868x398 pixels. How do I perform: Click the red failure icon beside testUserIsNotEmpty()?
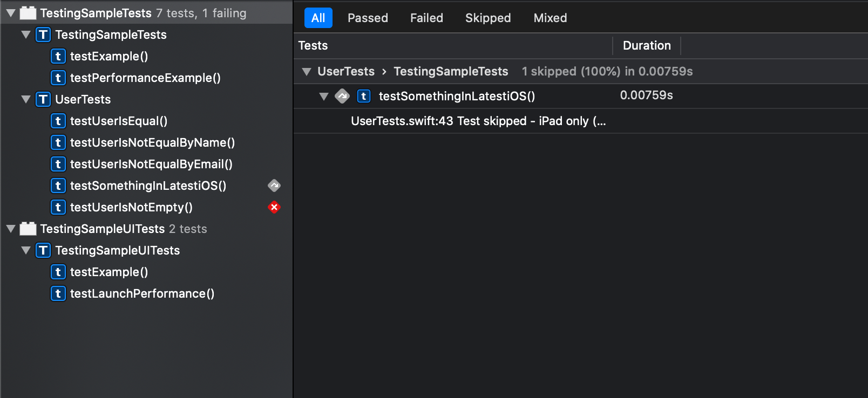tap(274, 207)
